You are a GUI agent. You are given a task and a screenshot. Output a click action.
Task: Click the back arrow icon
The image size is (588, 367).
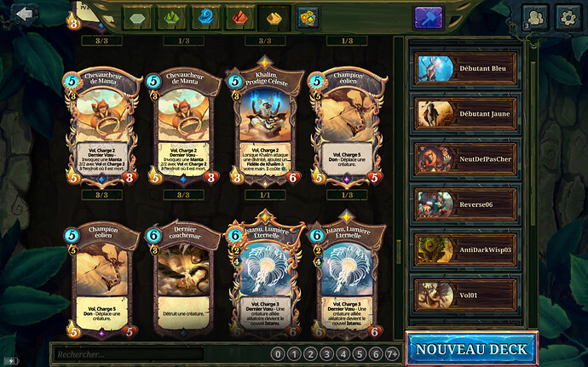[25, 14]
